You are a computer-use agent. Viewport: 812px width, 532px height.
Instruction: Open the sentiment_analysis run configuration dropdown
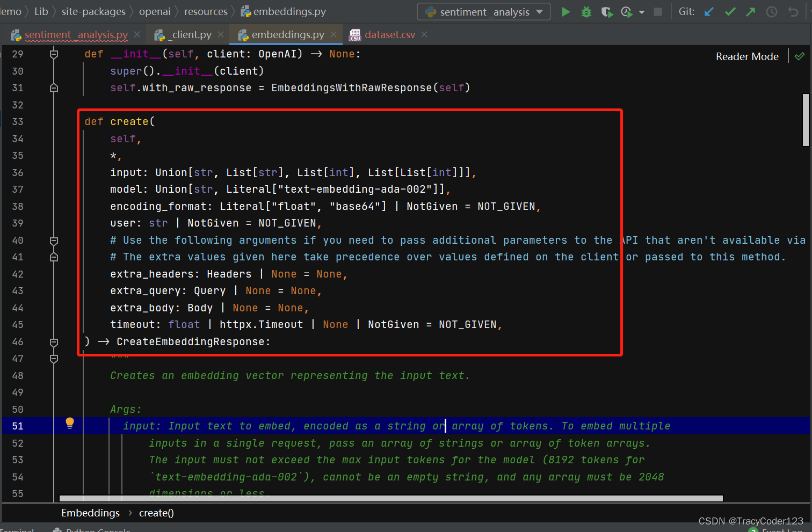pos(484,12)
